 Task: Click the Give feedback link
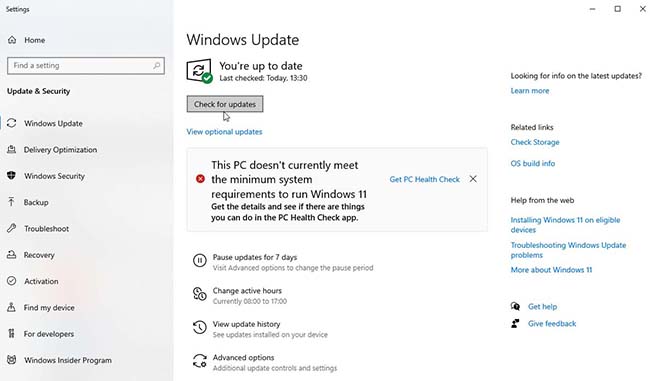click(x=552, y=323)
